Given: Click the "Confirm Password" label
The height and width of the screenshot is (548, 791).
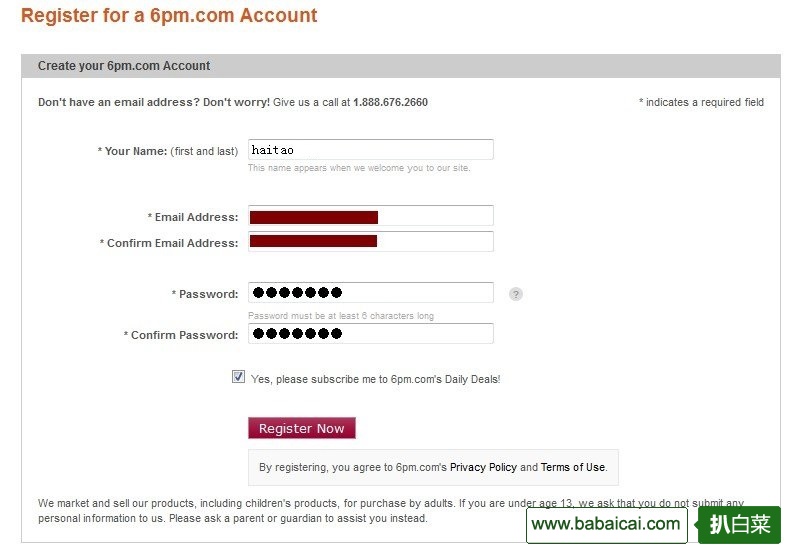Looking at the screenshot, I should coord(182,335).
